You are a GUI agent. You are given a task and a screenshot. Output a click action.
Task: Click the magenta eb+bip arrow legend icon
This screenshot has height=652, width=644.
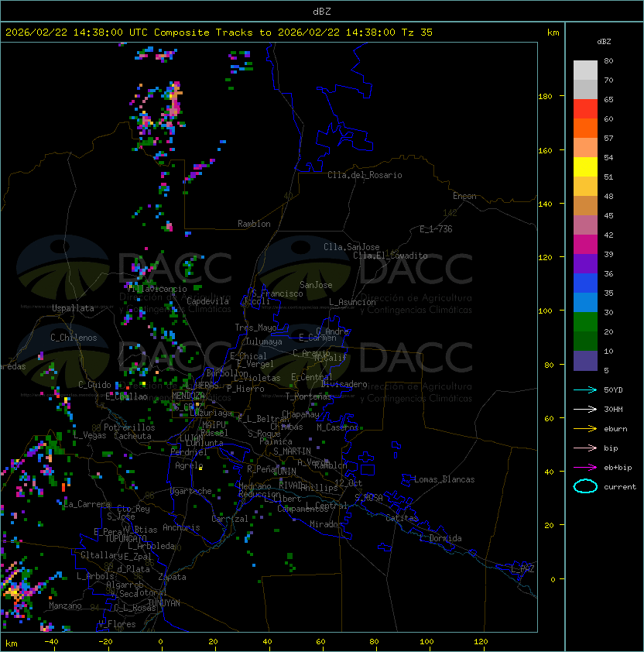pyautogui.click(x=585, y=468)
